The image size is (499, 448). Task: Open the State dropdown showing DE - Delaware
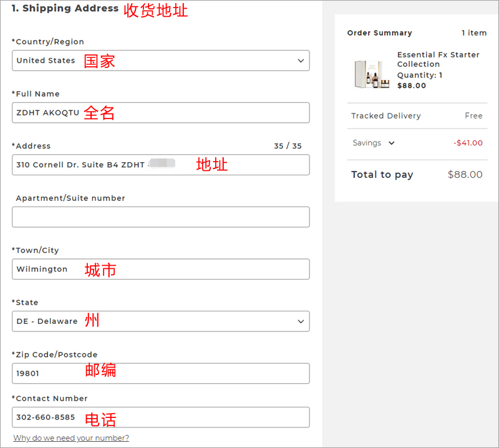point(160,321)
